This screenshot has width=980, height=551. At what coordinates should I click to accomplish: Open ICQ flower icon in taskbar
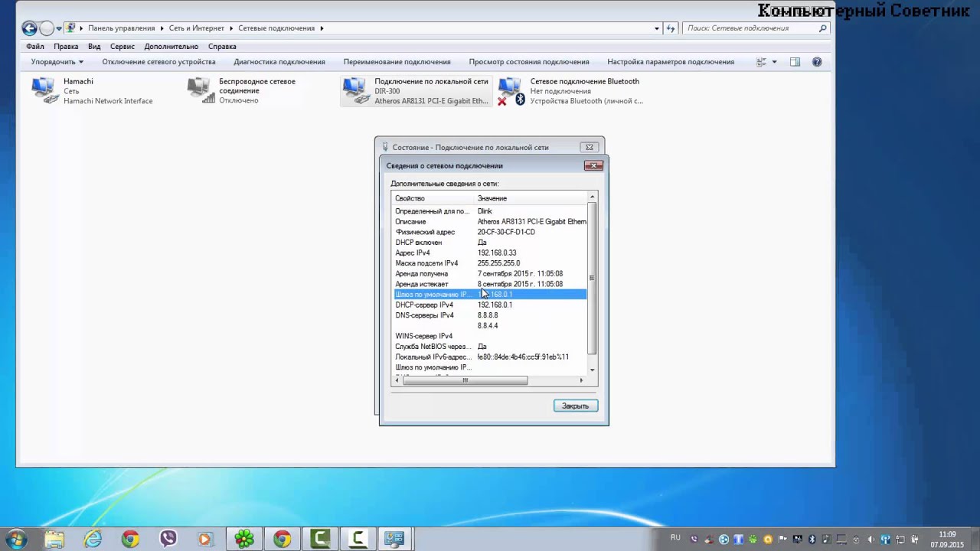pyautogui.click(x=244, y=540)
